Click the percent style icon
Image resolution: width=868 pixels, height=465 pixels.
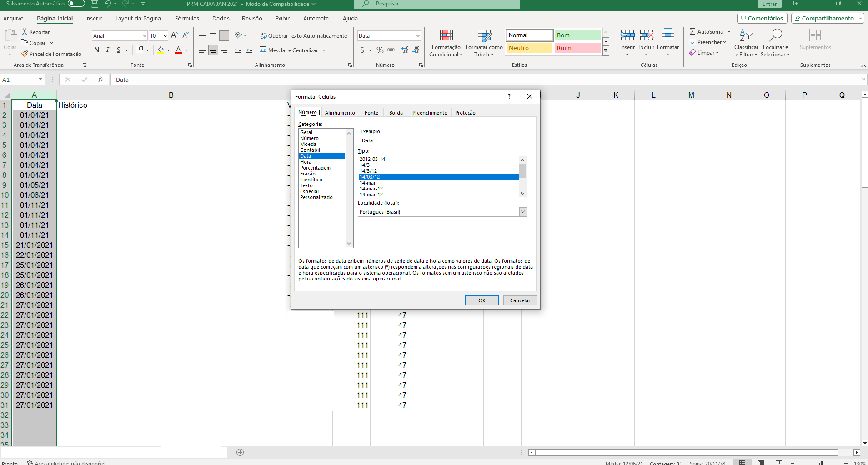click(380, 50)
